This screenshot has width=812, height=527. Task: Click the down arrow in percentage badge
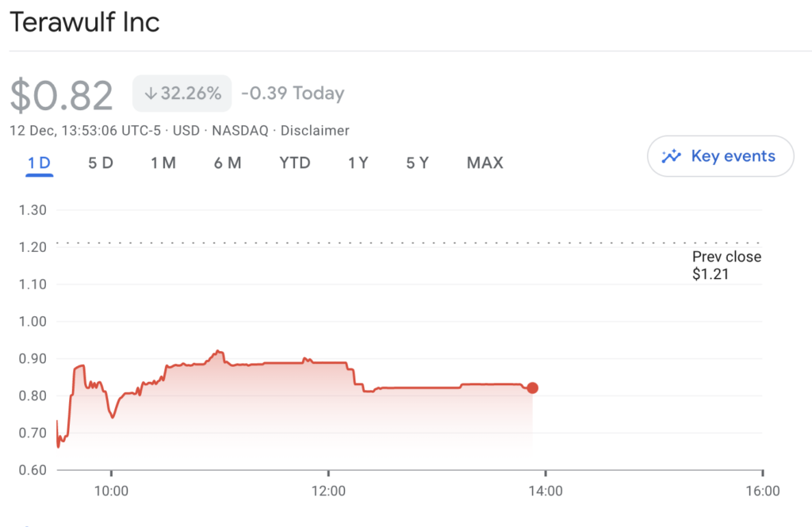click(150, 94)
